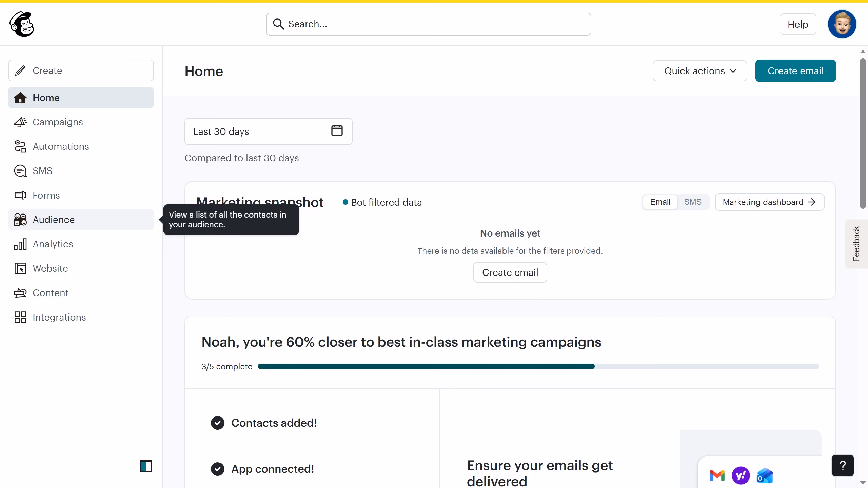Click the Home house icon

pyautogui.click(x=20, y=98)
